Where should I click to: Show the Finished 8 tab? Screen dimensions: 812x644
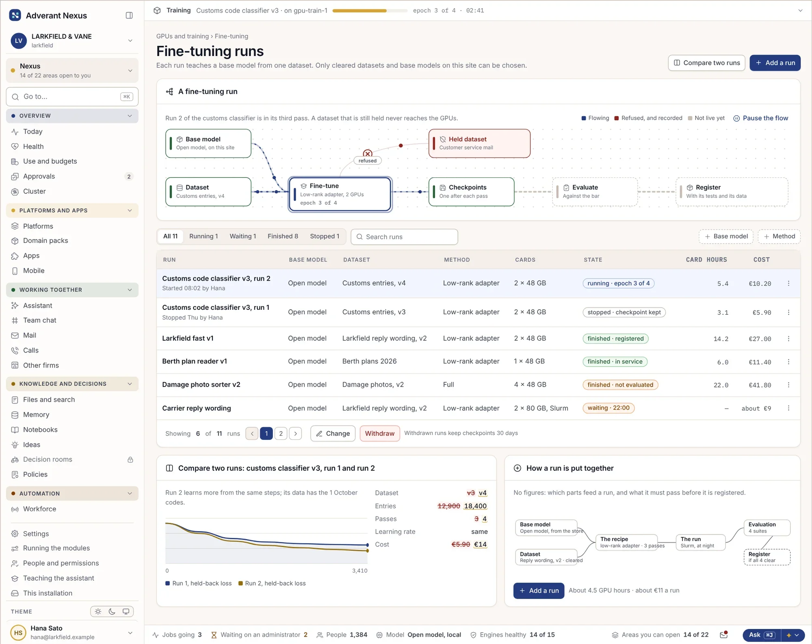click(283, 236)
